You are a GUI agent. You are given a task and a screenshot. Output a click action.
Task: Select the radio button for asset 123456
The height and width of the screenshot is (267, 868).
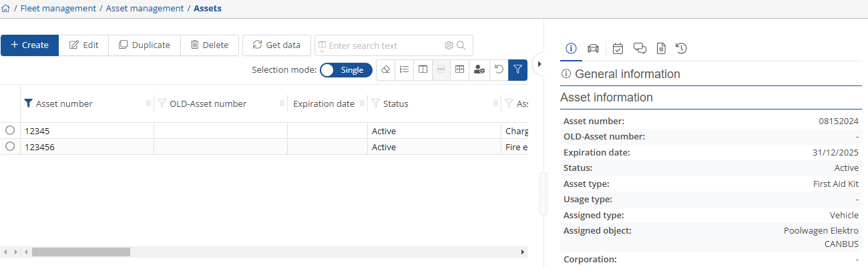pyautogui.click(x=10, y=147)
